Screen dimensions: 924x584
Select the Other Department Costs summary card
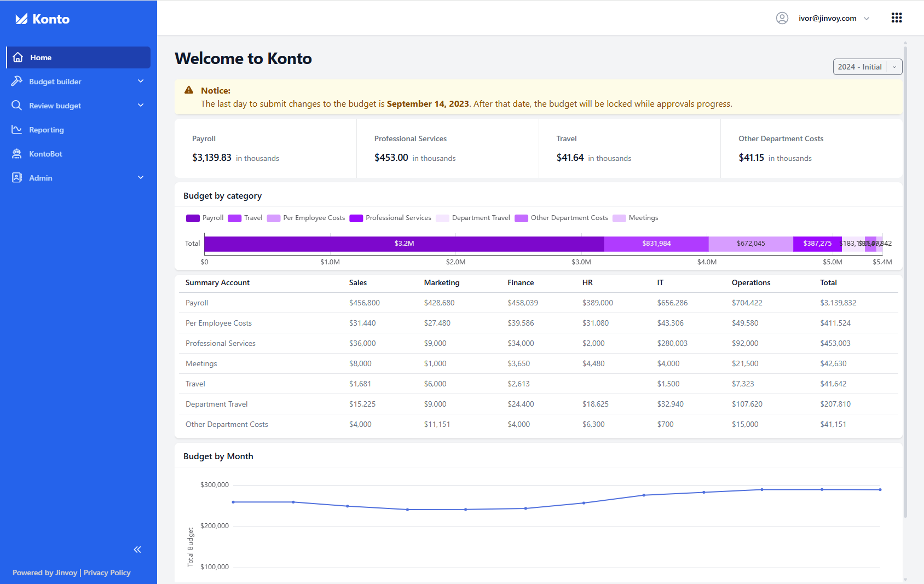click(812, 148)
